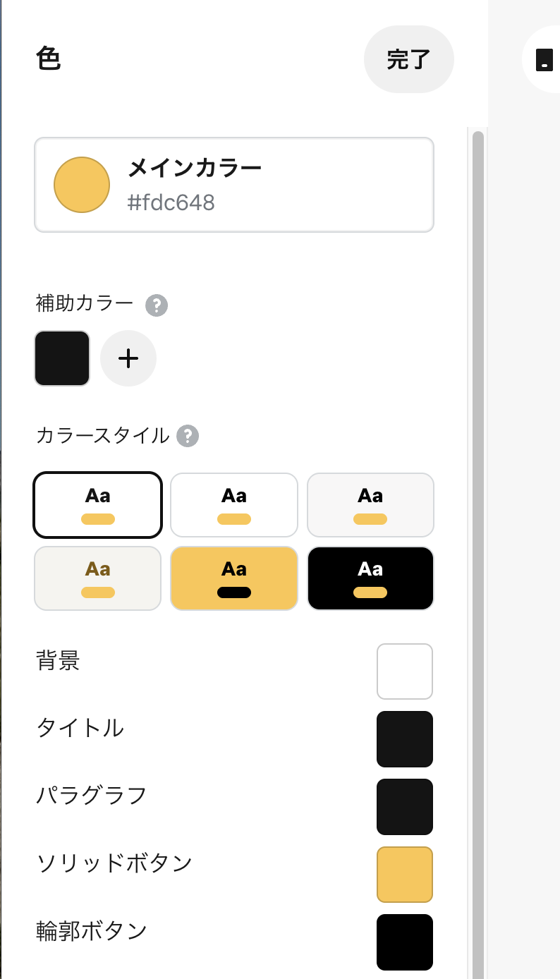Select the light gray color style preset
Viewport: 560px width, 979px height.
pyautogui.click(x=370, y=505)
